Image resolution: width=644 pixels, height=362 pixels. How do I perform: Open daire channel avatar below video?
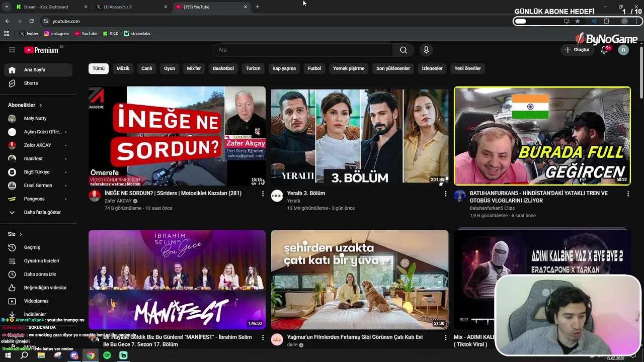[x=277, y=339]
